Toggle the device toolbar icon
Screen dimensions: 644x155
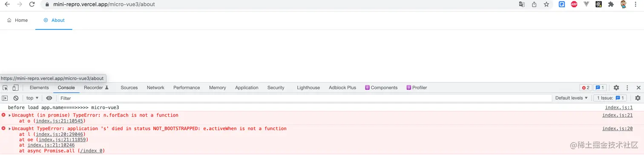15,87
